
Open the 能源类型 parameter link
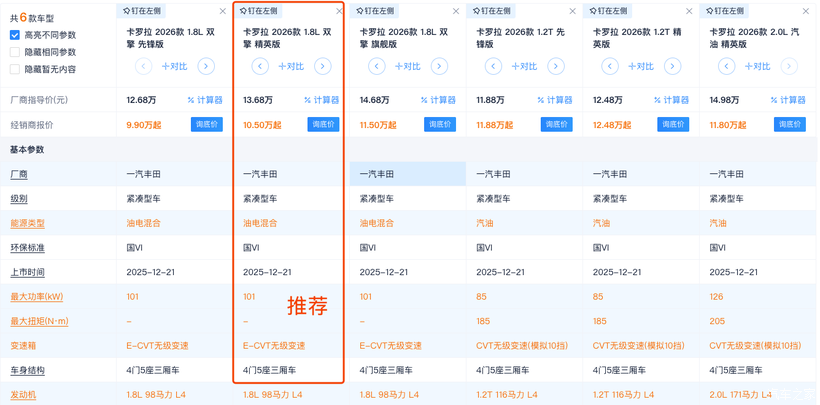point(27,223)
